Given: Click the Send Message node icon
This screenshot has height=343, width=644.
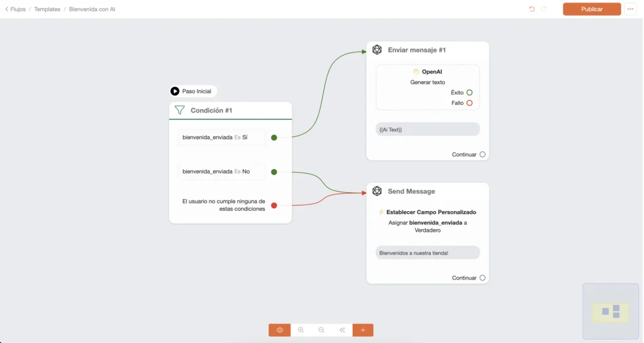Looking at the screenshot, I should click(x=377, y=191).
